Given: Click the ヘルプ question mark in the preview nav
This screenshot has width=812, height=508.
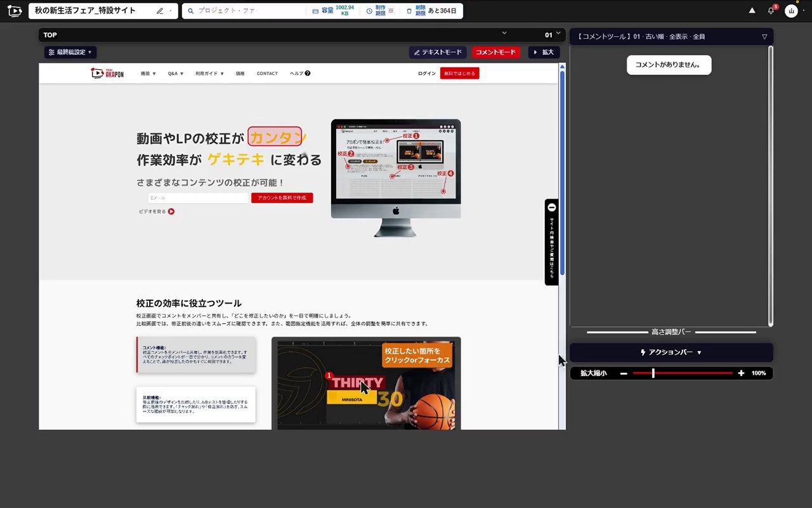Looking at the screenshot, I should coord(308,73).
